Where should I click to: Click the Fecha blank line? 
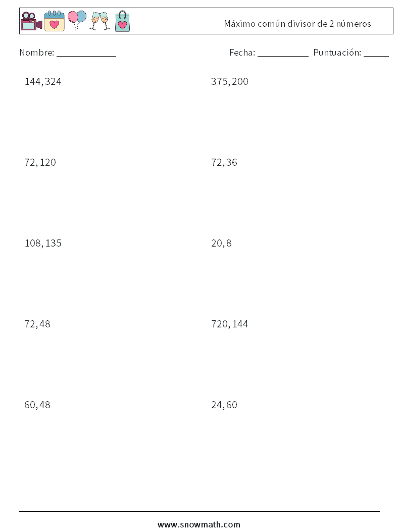(x=283, y=56)
